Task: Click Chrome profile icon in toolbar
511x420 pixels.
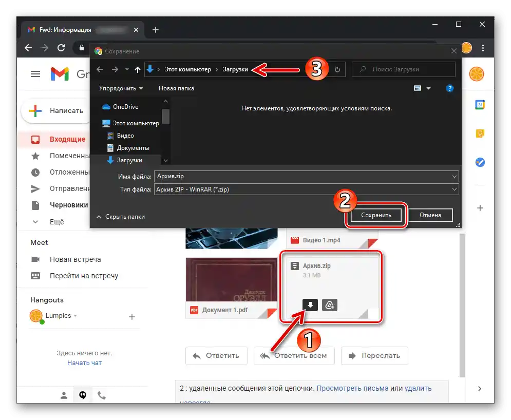Action: pyautogui.click(x=466, y=48)
